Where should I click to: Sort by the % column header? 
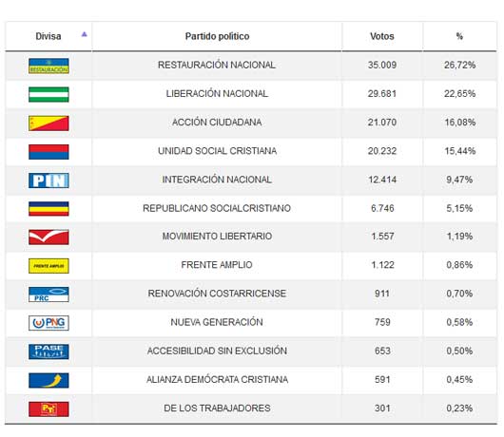459,36
